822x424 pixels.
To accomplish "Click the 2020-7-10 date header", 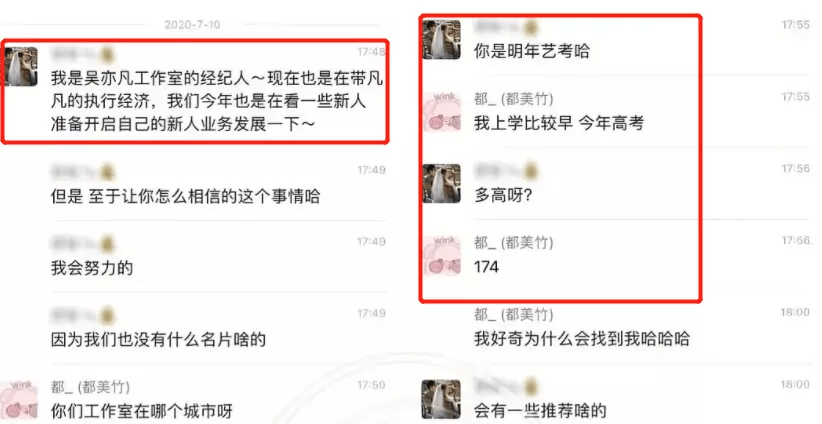I will tap(192, 24).
